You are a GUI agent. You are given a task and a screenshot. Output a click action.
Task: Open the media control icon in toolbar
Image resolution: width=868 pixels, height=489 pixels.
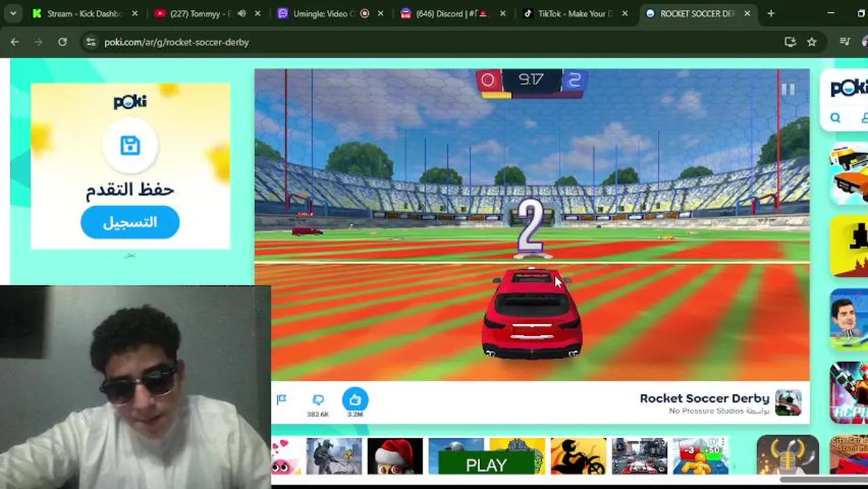pyautogui.click(x=845, y=42)
